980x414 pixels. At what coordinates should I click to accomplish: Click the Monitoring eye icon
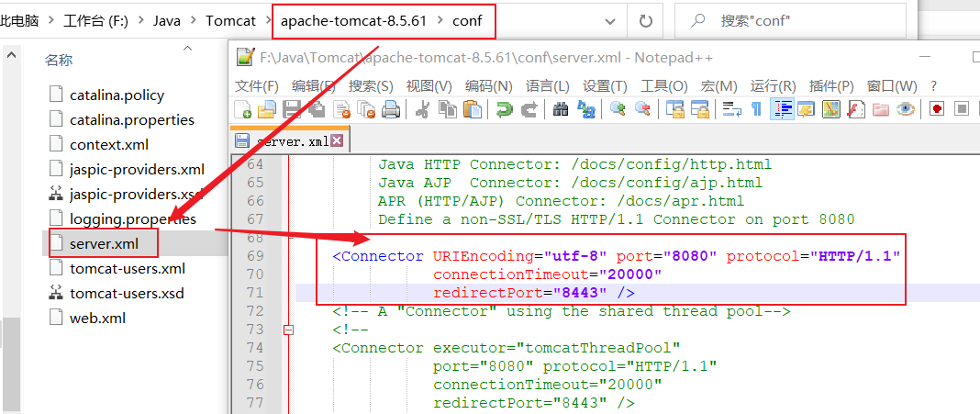906,109
